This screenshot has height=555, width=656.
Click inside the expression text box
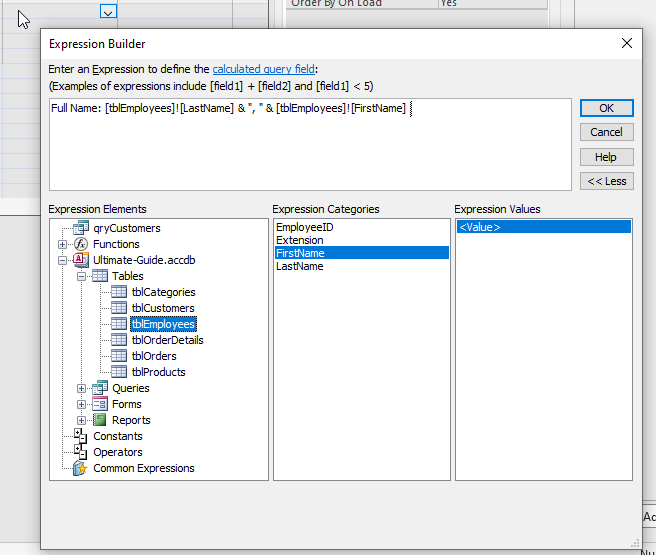[x=310, y=150]
